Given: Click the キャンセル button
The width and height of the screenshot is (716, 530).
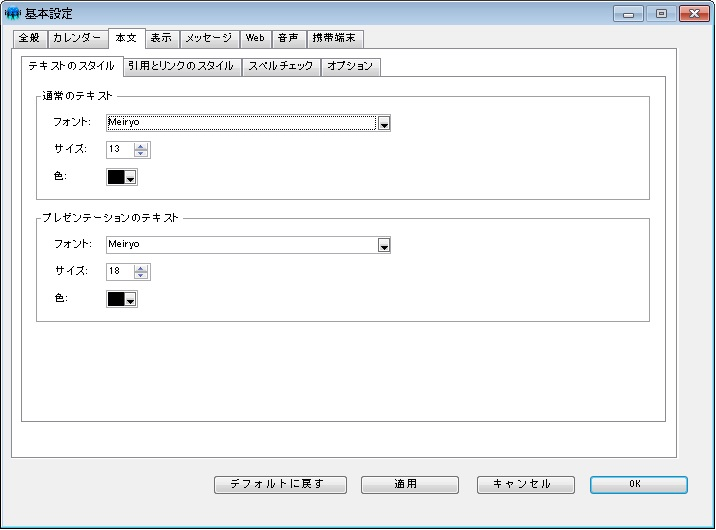Looking at the screenshot, I should click(x=526, y=485).
